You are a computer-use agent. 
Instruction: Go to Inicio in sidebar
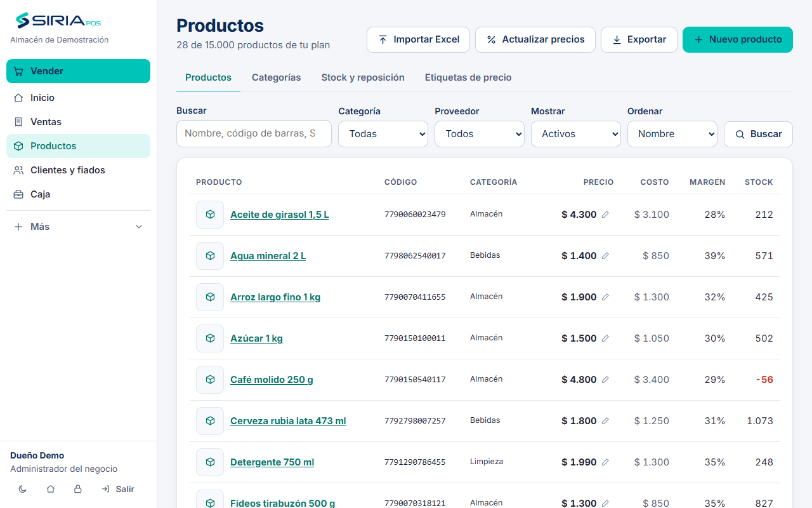point(78,98)
